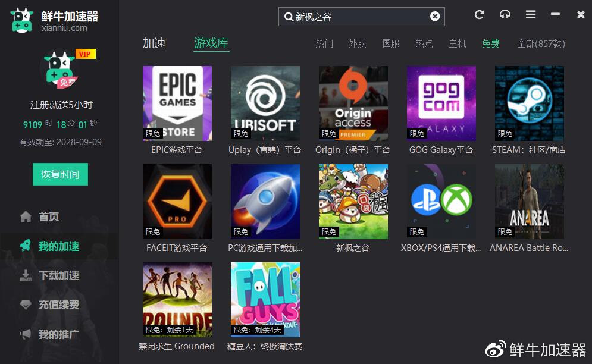The height and width of the screenshot is (364, 592).
Task: Filter games by 热门
Action: (324, 44)
